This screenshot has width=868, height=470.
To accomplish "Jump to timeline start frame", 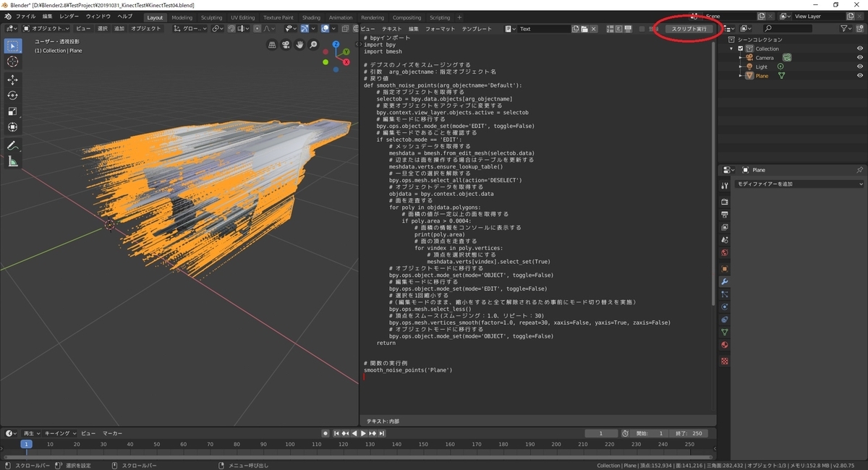I will [x=336, y=433].
